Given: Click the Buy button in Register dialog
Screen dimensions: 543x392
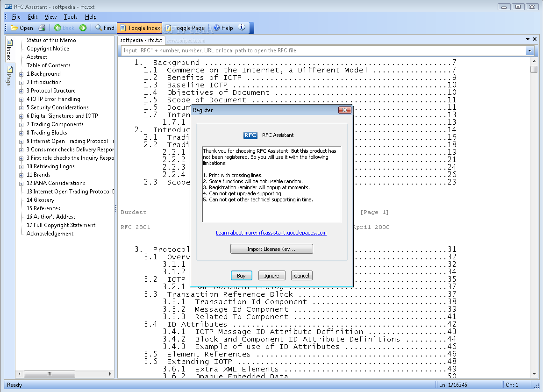Looking at the screenshot, I should click(x=242, y=276).
